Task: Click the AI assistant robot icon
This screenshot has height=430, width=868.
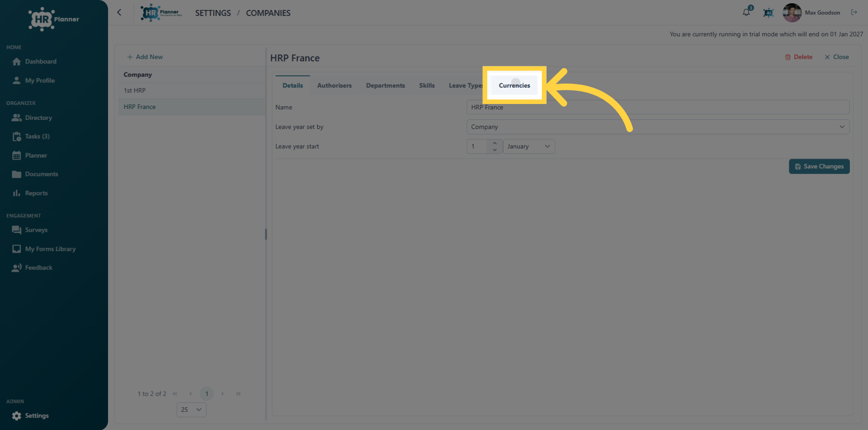Action: coord(768,13)
